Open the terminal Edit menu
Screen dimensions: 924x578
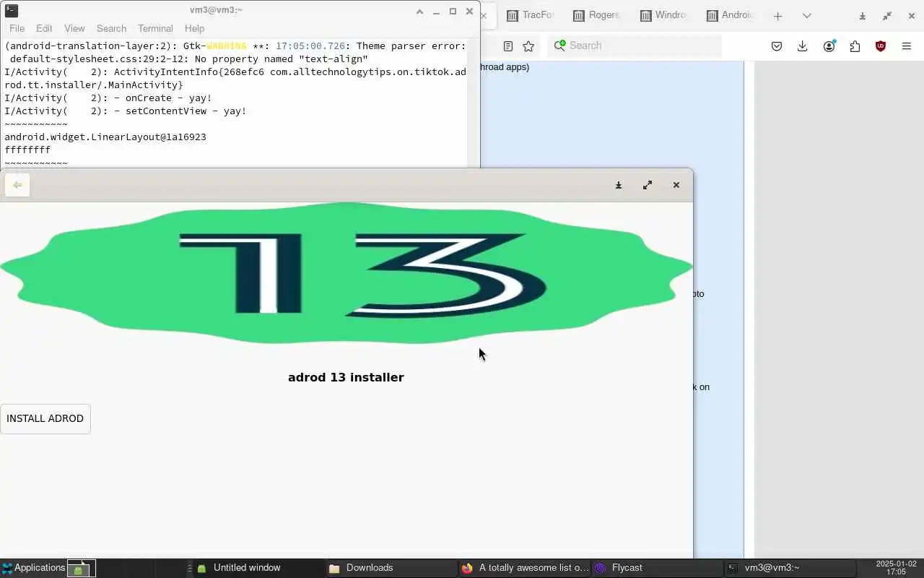pos(44,28)
